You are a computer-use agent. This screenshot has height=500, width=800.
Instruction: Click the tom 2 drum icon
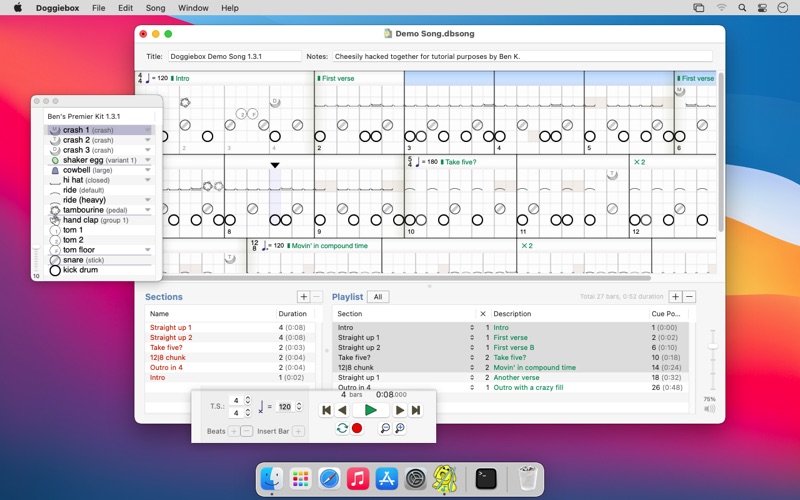55,240
